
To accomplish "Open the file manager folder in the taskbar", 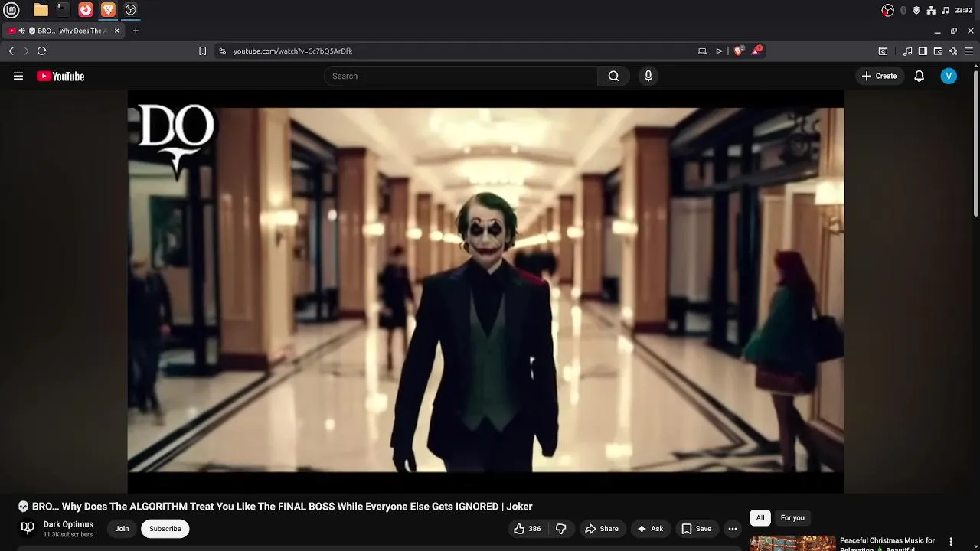I will pos(41,10).
